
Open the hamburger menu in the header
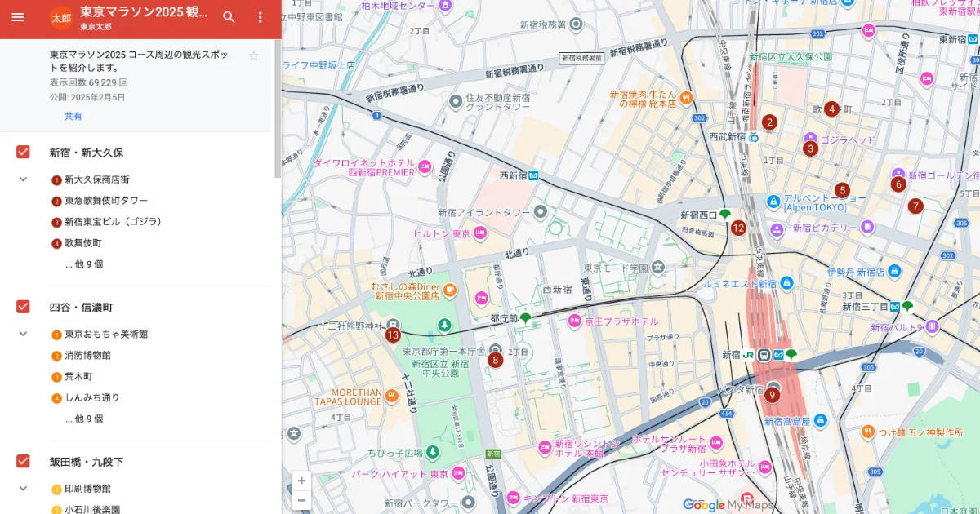point(18,17)
